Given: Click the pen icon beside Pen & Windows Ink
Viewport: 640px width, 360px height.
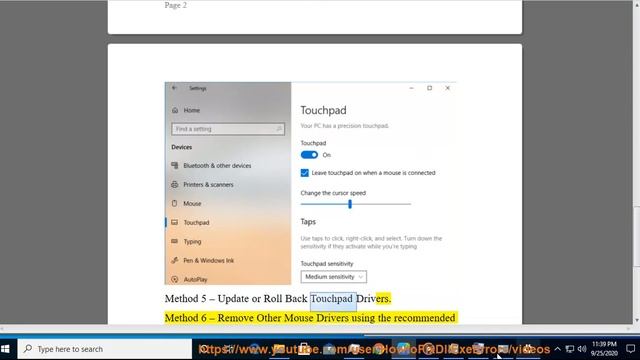Looking at the screenshot, I should tap(175, 260).
